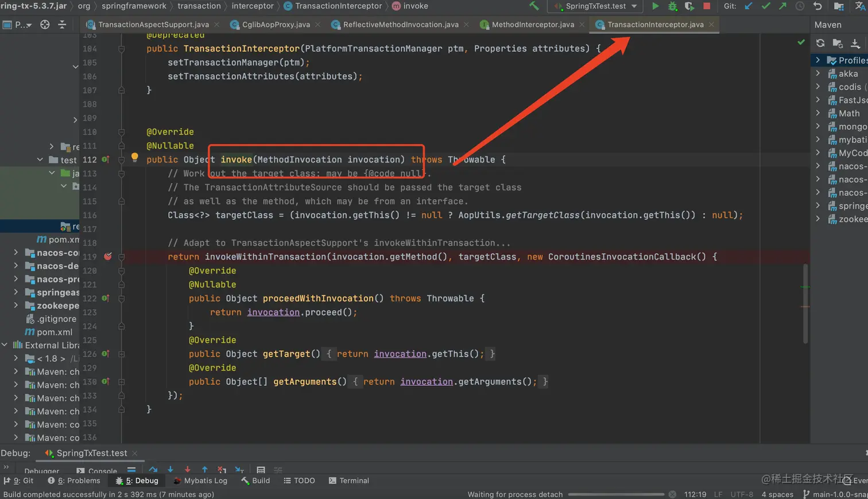Image resolution: width=868 pixels, height=499 pixels.
Task: Click locate target crosshair in Project panel
Action: coord(45,25)
